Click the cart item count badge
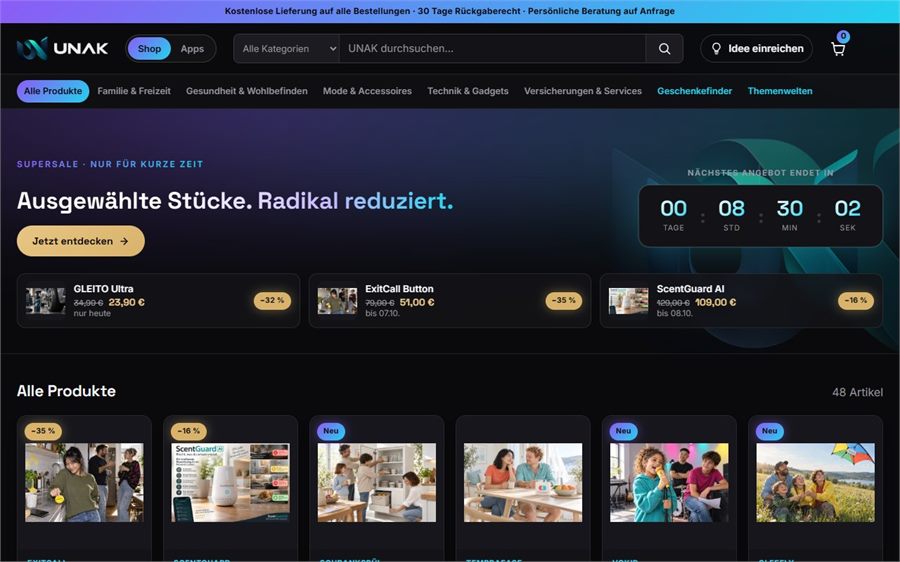Viewport: 900px width, 562px height. (843, 36)
